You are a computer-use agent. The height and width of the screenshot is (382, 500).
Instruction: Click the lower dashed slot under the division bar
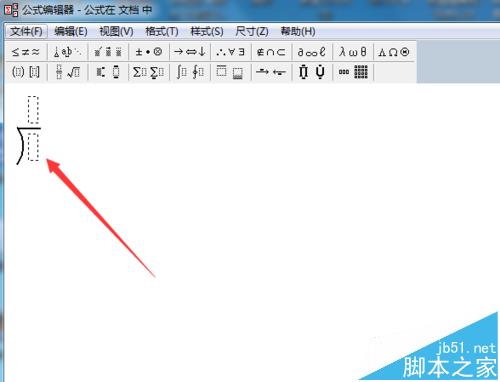33,147
